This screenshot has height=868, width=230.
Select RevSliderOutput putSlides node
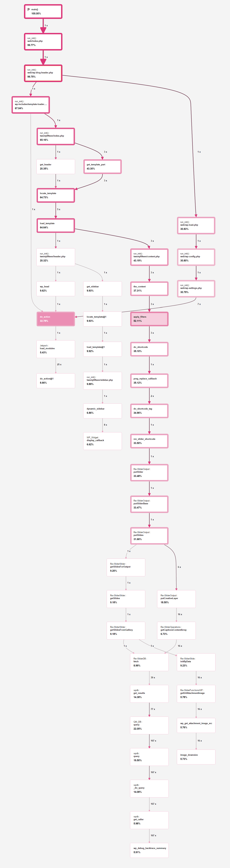[149, 536]
